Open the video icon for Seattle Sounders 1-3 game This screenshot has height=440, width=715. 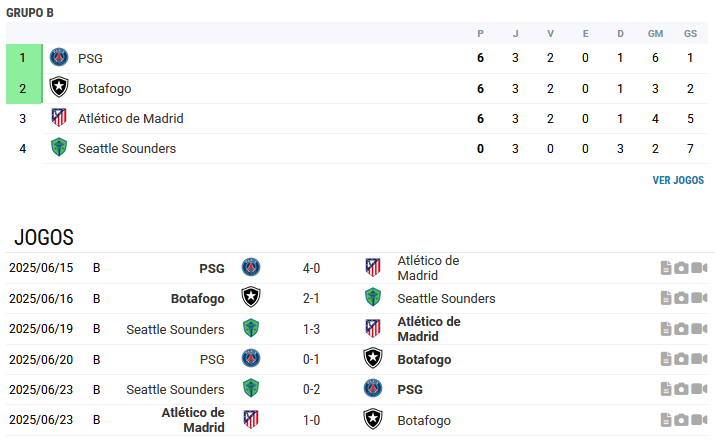click(x=699, y=329)
